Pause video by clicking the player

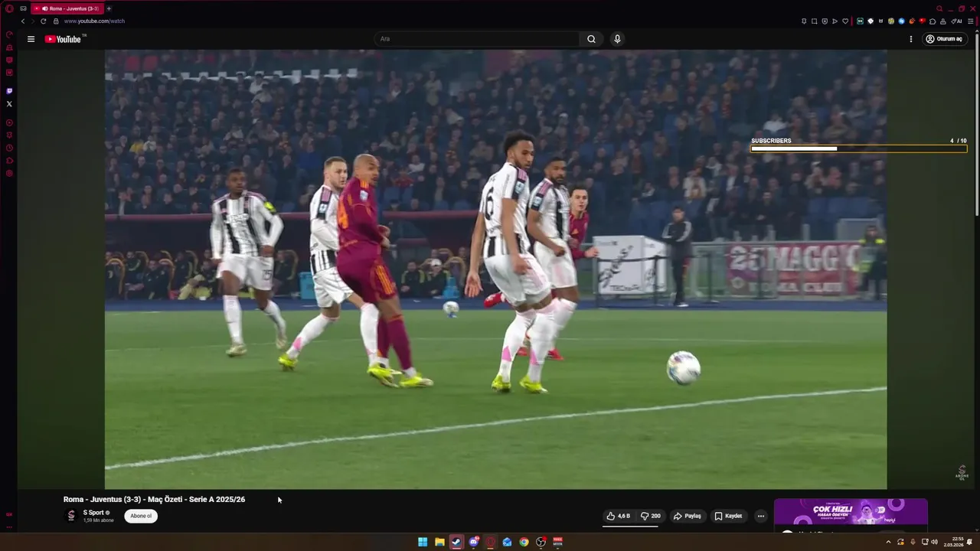point(496,269)
